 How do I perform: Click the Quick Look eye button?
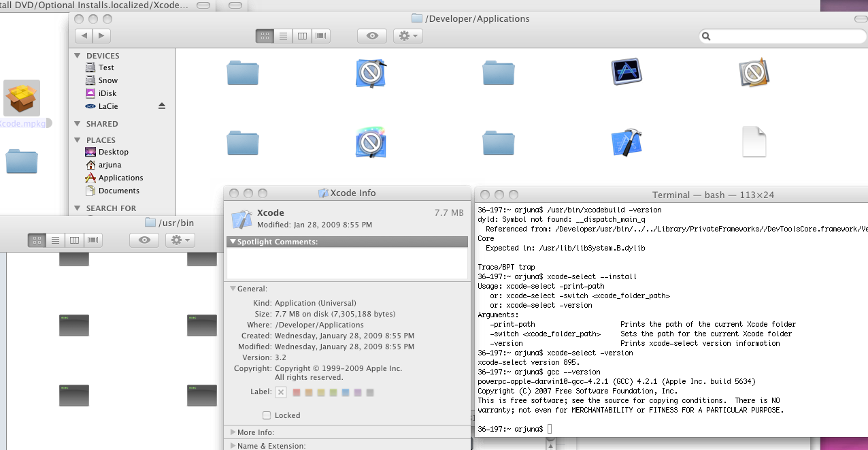pos(371,36)
